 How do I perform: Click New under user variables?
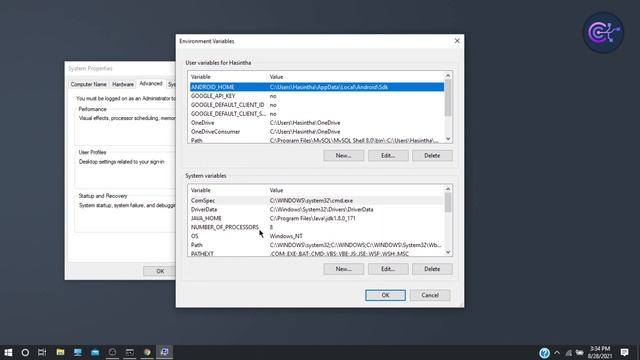click(344, 156)
